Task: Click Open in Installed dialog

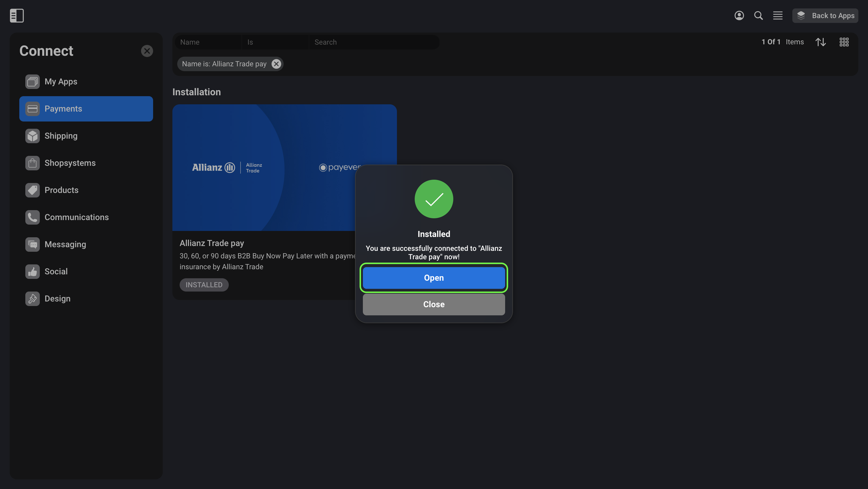Action: point(434,278)
